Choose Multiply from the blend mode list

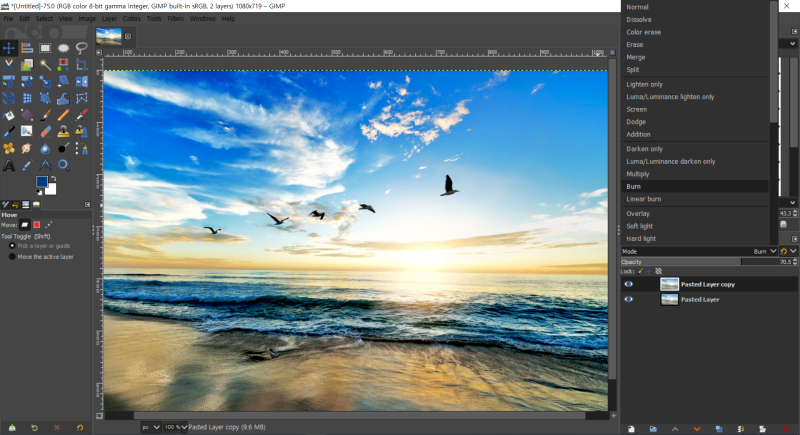[638, 173]
